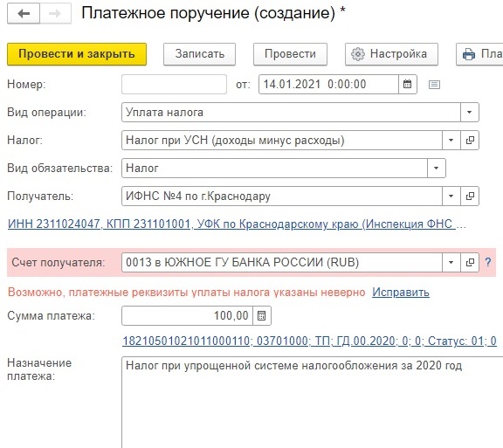Click the Исправить link
This screenshot has width=503, height=448.
(x=401, y=293)
